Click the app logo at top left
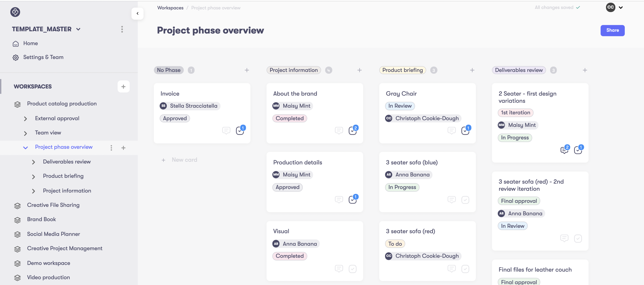 click(15, 12)
